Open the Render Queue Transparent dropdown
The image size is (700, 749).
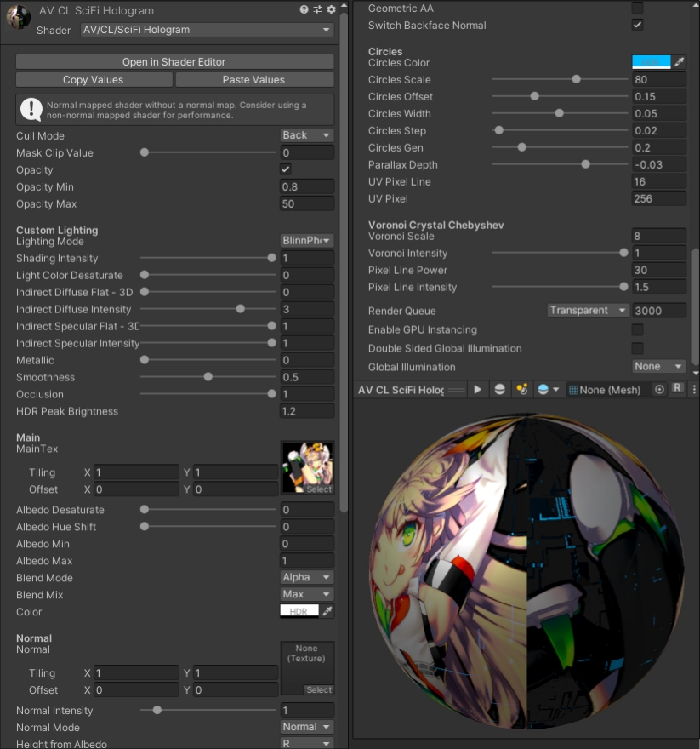point(588,311)
